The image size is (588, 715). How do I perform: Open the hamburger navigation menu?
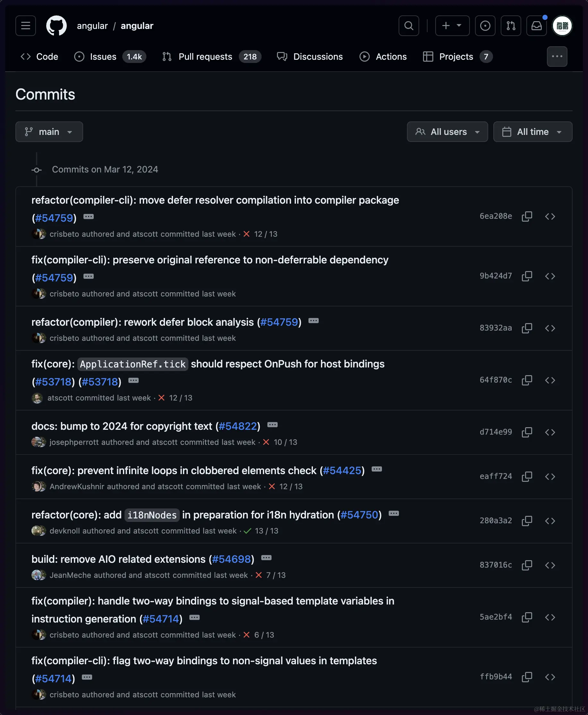tap(25, 26)
